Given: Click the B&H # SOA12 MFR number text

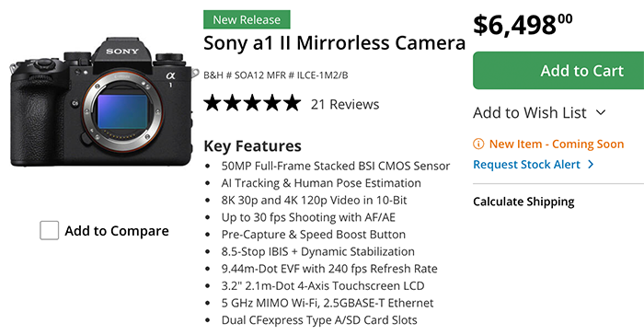Looking at the screenshot, I should (x=276, y=75).
